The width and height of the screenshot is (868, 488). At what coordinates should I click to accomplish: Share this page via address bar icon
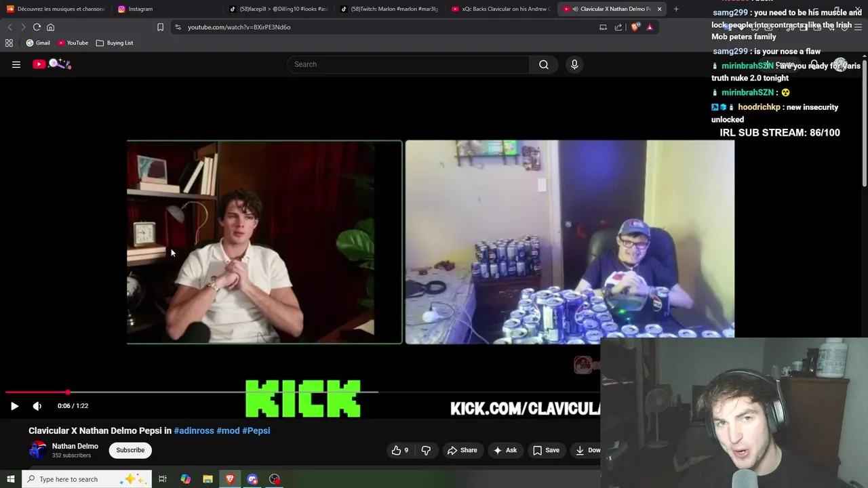[618, 27]
